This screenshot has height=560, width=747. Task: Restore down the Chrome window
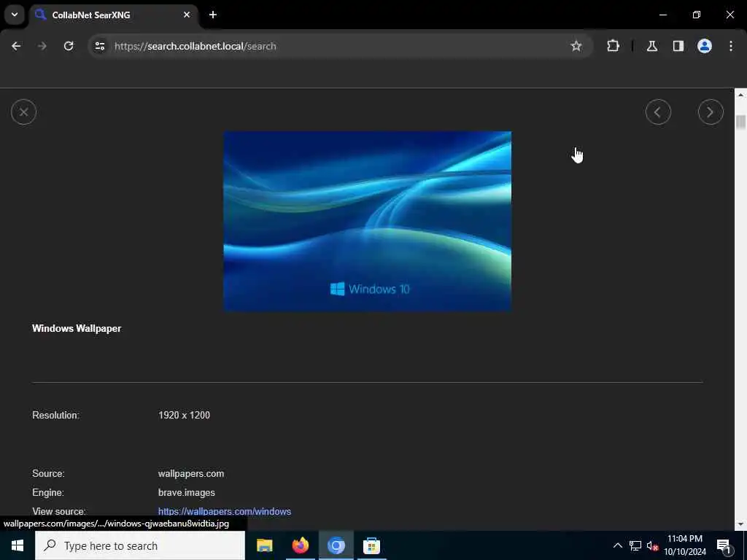[697, 15]
